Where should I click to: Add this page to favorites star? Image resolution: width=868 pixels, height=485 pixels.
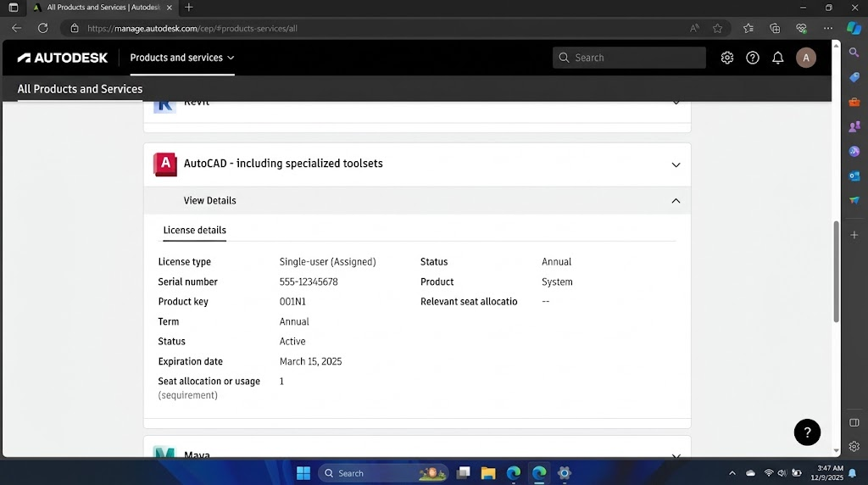[717, 28]
